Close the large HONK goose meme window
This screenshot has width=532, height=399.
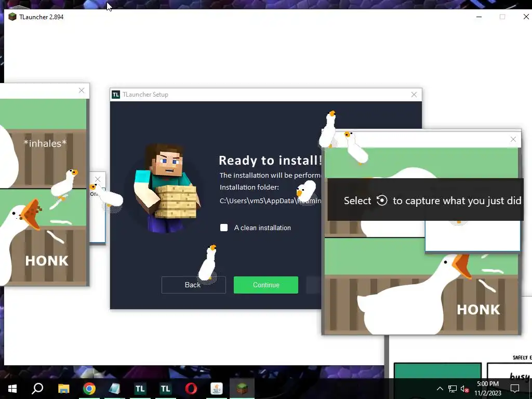[x=513, y=139]
